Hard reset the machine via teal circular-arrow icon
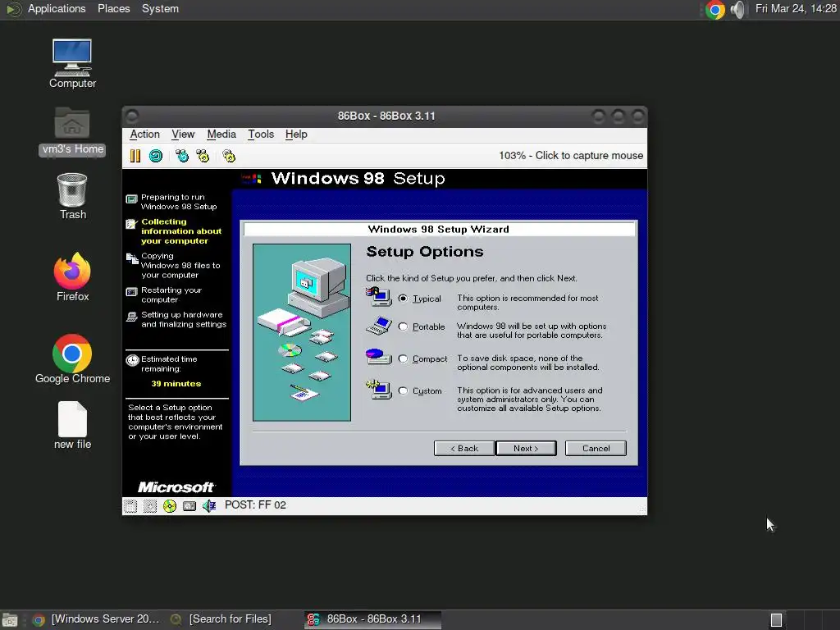 tap(156, 156)
